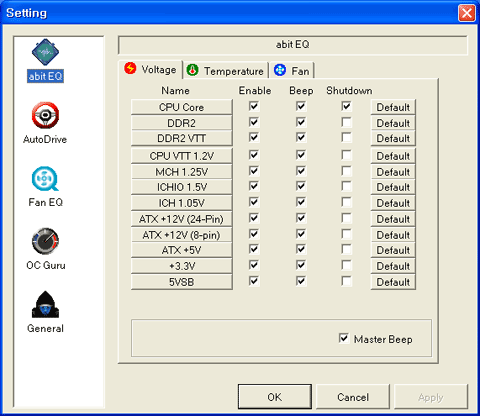This screenshot has height=416, width=480.
Task: Toggle ICH 1.05V Beep checkbox
Action: (x=301, y=202)
